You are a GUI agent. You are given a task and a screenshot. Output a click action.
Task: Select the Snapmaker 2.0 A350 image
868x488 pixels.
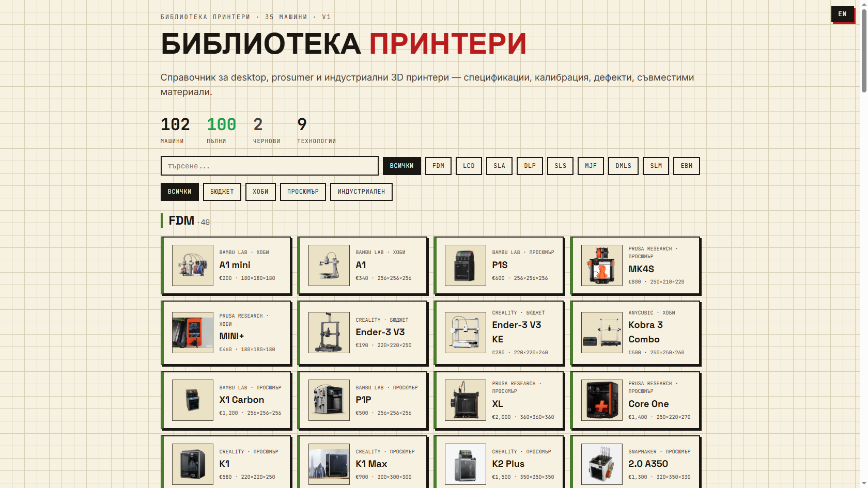(x=601, y=464)
